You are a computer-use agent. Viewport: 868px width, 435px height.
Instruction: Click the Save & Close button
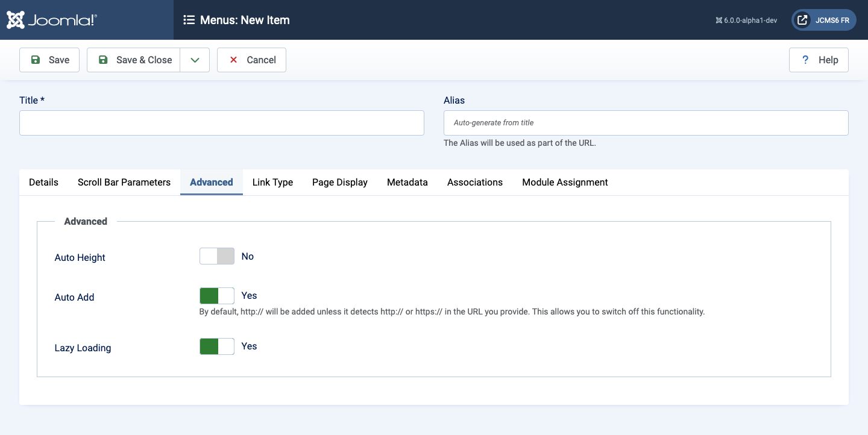[x=134, y=60]
